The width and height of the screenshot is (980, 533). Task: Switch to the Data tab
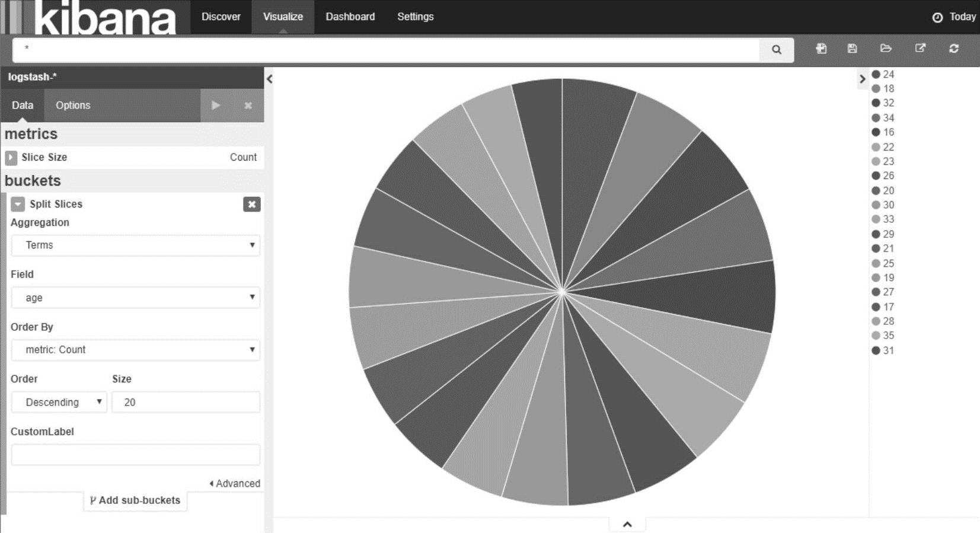(x=23, y=106)
